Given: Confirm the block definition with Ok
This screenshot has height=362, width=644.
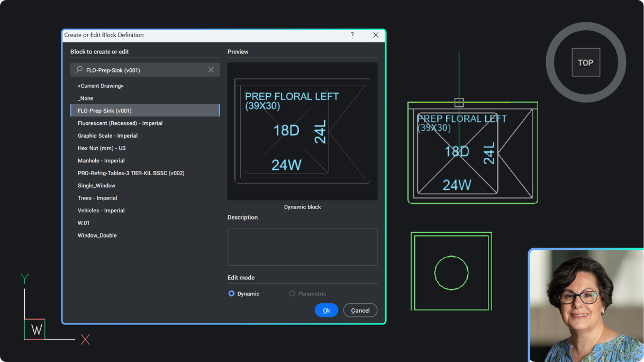Looking at the screenshot, I should pos(326,310).
